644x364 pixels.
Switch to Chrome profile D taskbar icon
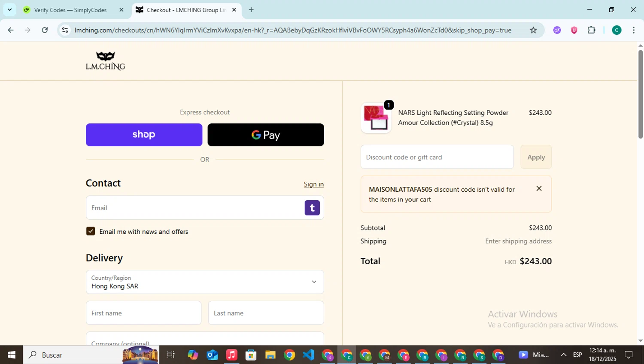498,355
